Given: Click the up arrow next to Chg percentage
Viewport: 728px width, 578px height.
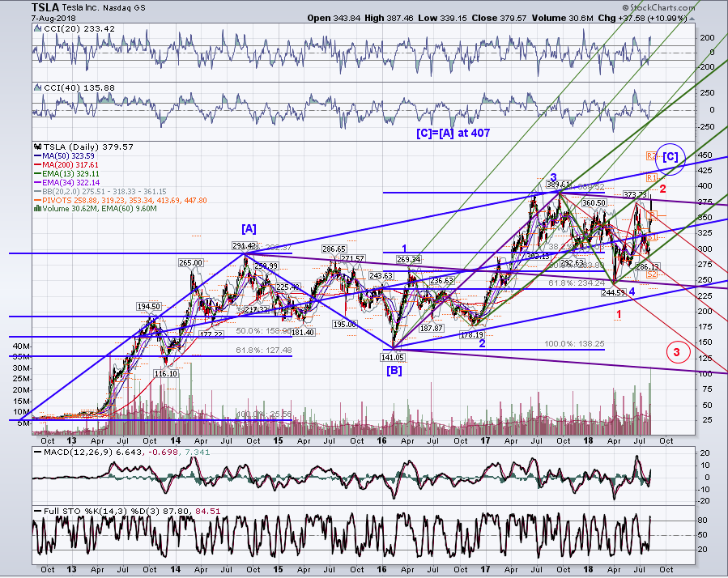Looking at the screenshot, I should coord(692,19).
